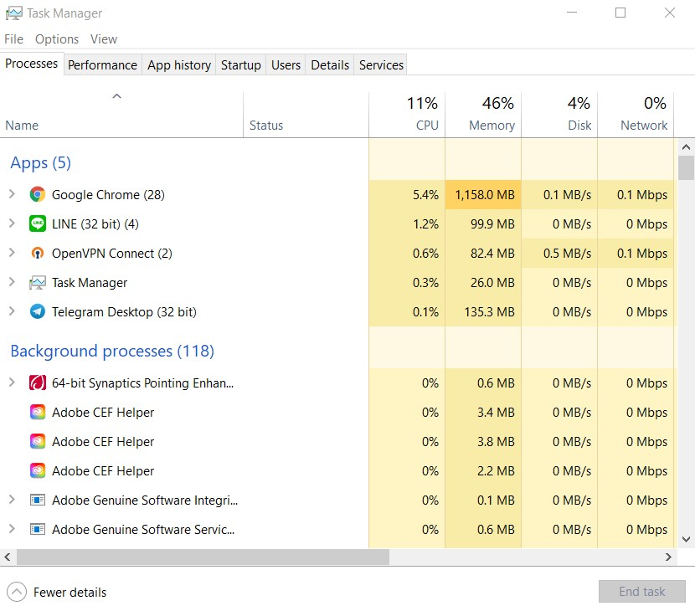Select the Task Manager process icon
695x616 pixels.
38,282
